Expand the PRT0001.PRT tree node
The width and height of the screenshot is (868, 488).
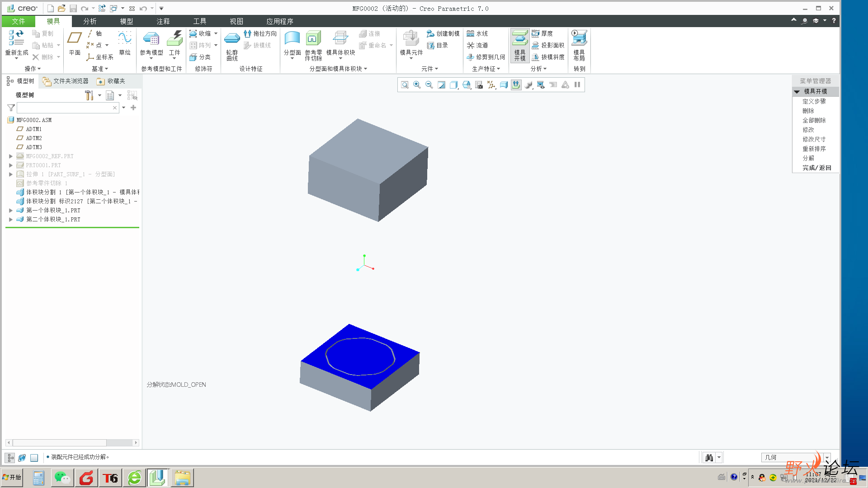(10, 165)
